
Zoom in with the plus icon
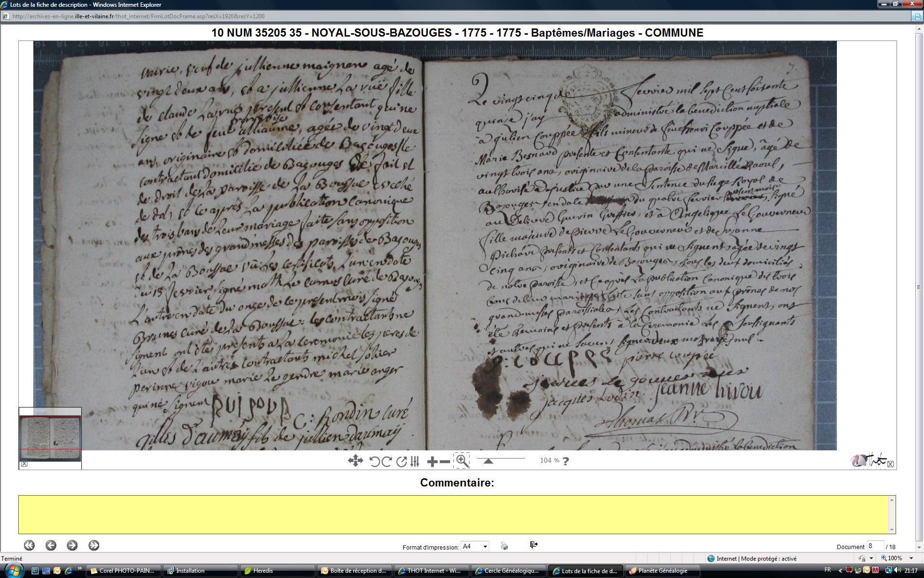coord(432,461)
